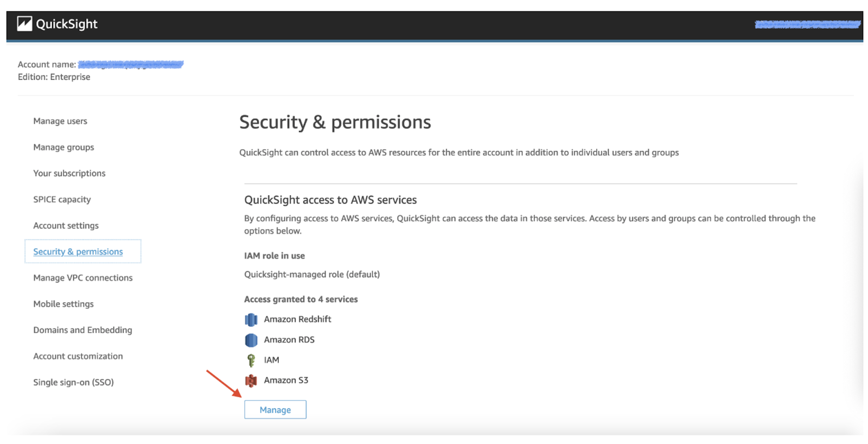
Task: Click the QuickSight title text
Action: (67, 24)
